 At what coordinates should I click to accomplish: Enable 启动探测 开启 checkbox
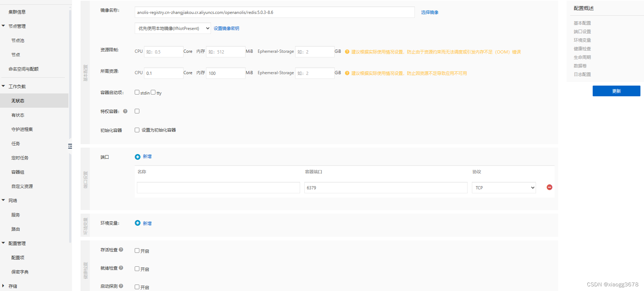pyautogui.click(x=137, y=287)
